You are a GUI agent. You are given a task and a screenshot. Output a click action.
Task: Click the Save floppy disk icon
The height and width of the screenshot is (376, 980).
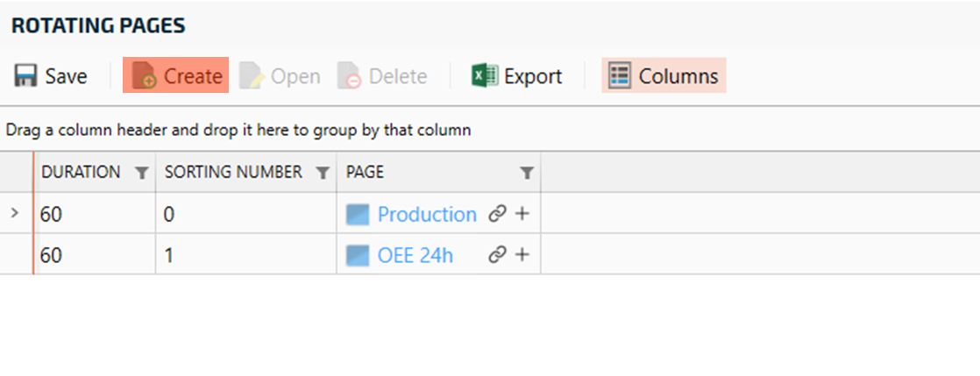tap(25, 76)
